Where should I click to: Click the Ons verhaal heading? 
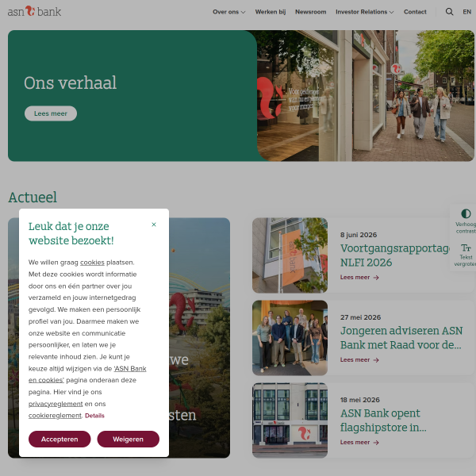70,83
